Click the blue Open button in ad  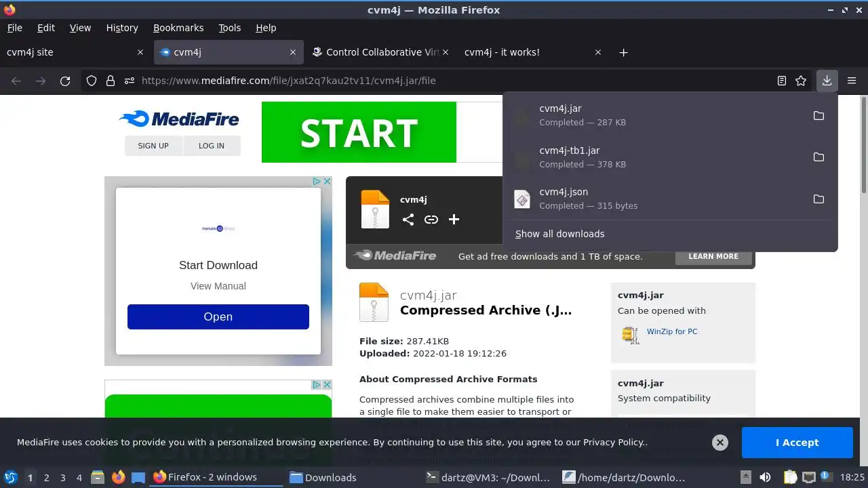click(218, 317)
